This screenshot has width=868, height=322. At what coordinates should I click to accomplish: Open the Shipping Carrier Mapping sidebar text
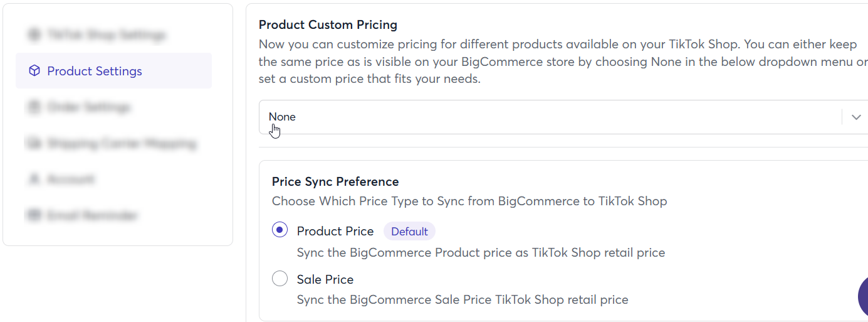pyautogui.click(x=122, y=144)
